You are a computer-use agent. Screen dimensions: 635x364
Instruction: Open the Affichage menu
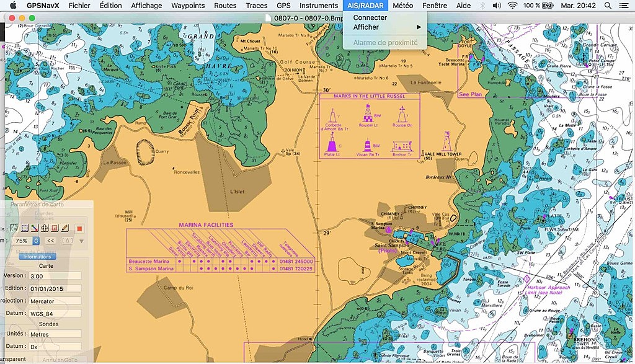coord(146,6)
